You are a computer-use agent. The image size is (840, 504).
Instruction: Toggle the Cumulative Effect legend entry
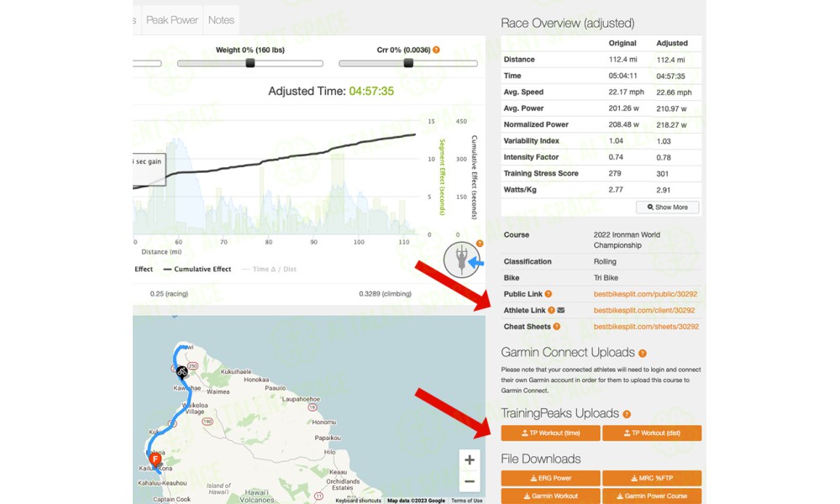click(197, 270)
